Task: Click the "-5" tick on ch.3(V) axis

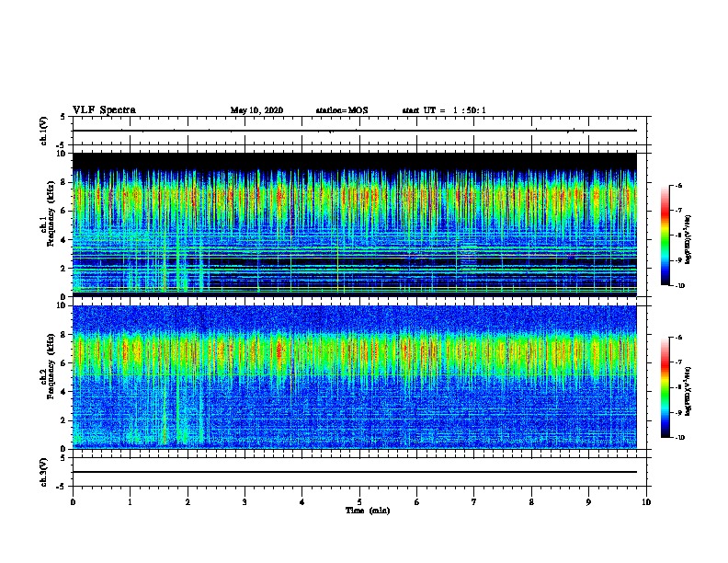Action: 62,487
